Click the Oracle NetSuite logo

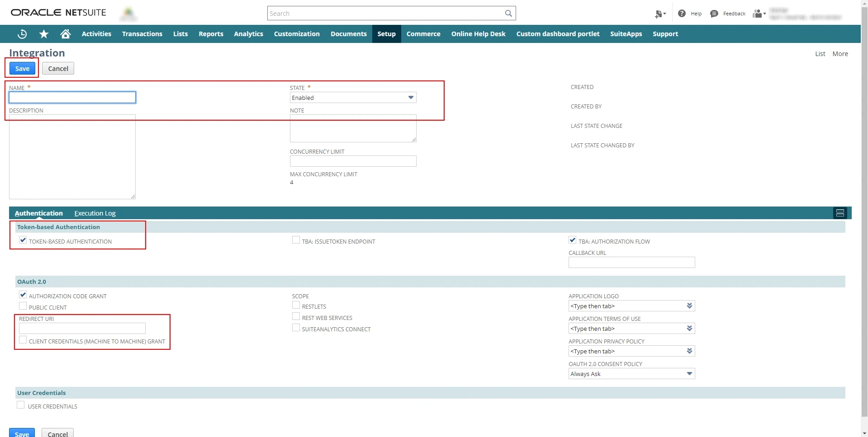pos(58,13)
